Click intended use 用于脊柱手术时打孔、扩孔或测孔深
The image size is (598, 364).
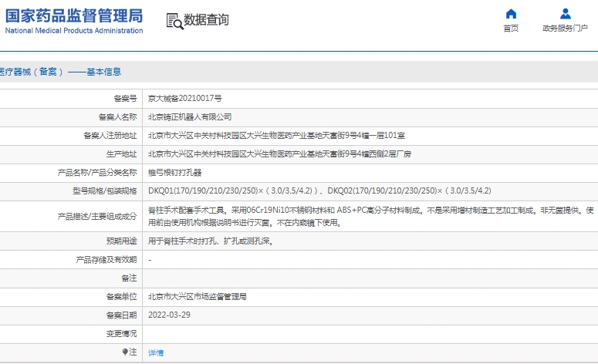coord(211,241)
